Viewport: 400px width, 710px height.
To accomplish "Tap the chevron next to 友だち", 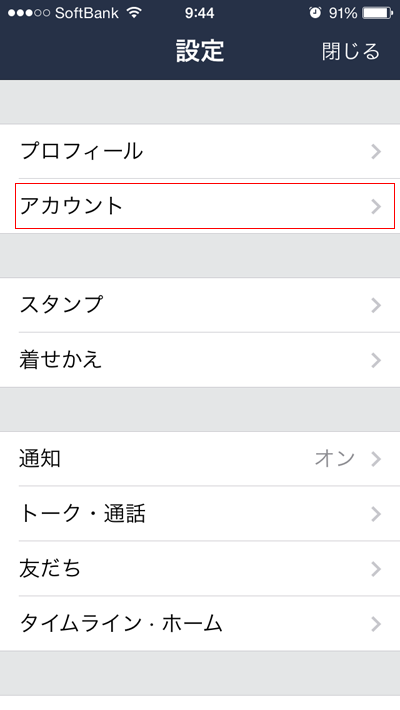I will (x=376, y=569).
